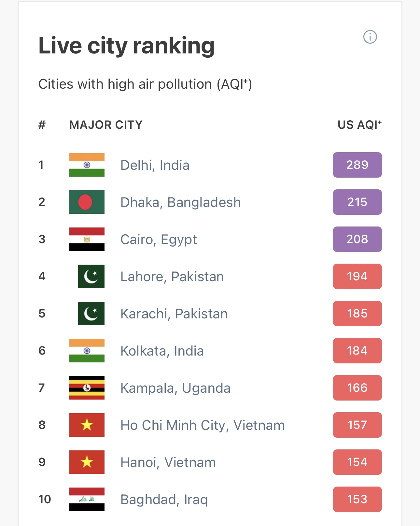Click the Uganda flag icon
Screen dimensions: 420x526
[87, 388]
